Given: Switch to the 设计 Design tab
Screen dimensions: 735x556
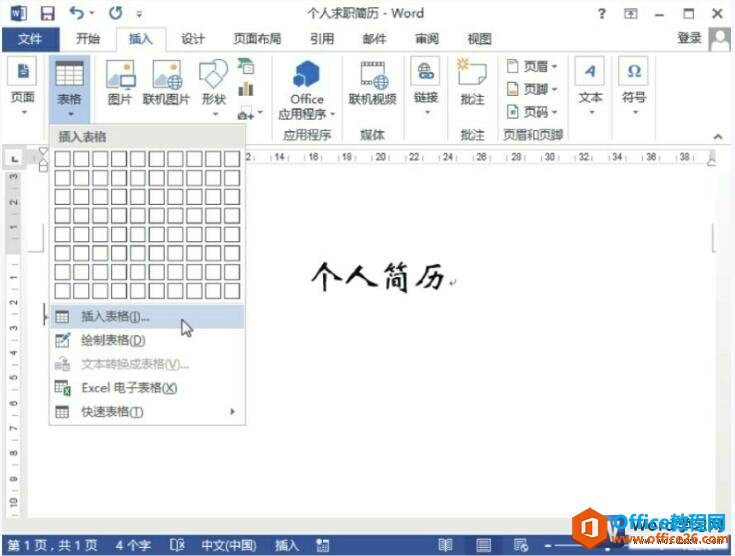Looking at the screenshot, I should (x=193, y=39).
